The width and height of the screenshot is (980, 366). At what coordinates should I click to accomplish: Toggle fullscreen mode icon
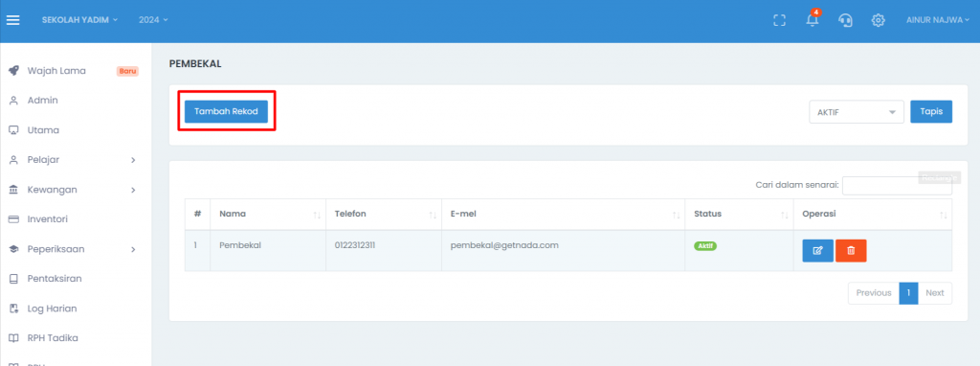(x=779, y=20)
